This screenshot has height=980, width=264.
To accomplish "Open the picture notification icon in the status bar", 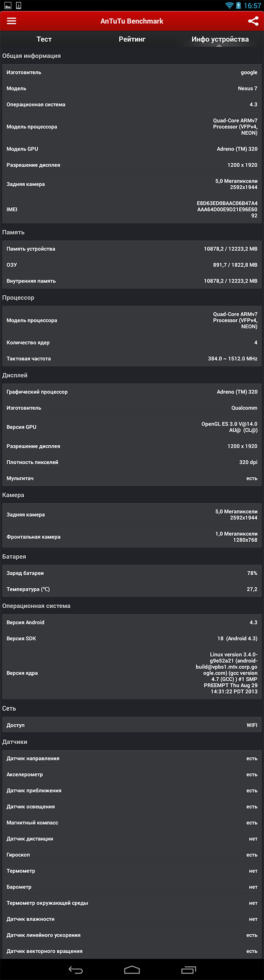I will (7, 5).
